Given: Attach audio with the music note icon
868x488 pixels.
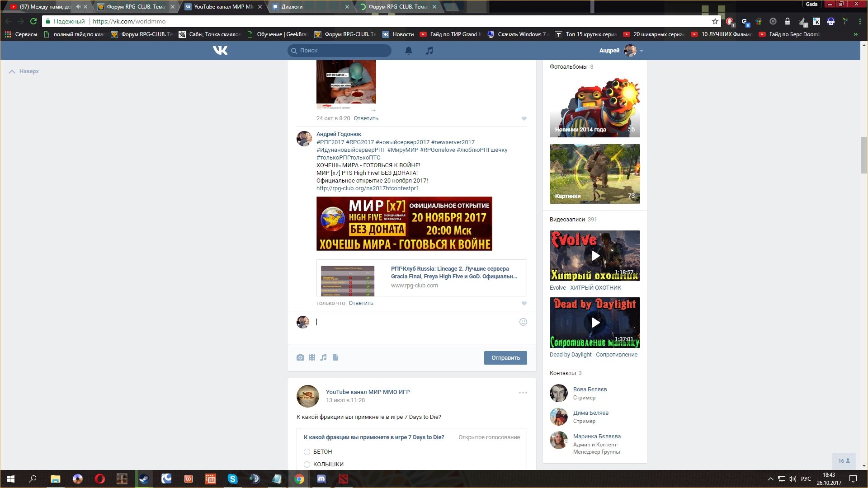Looking at the screenshot, I should tap(323, 357).
